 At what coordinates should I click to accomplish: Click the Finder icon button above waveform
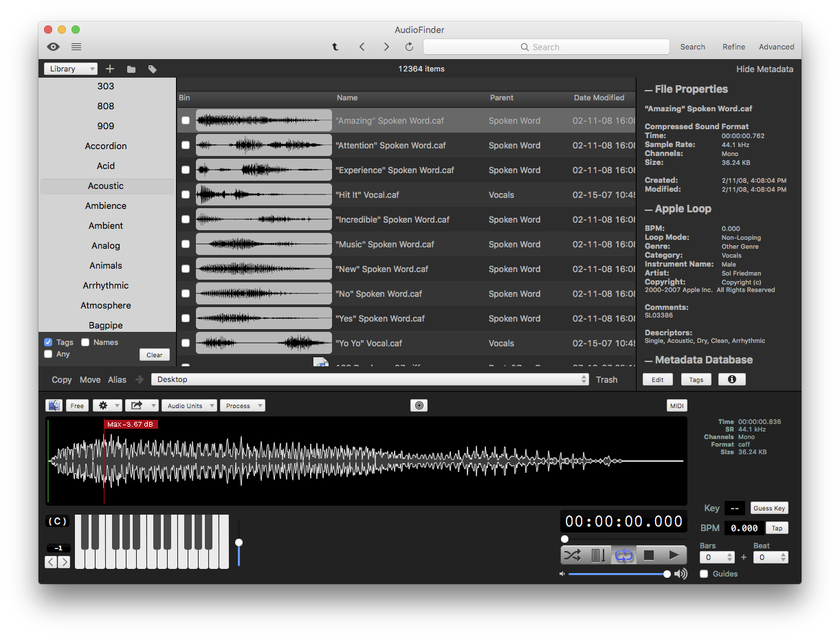coord(54,405)
